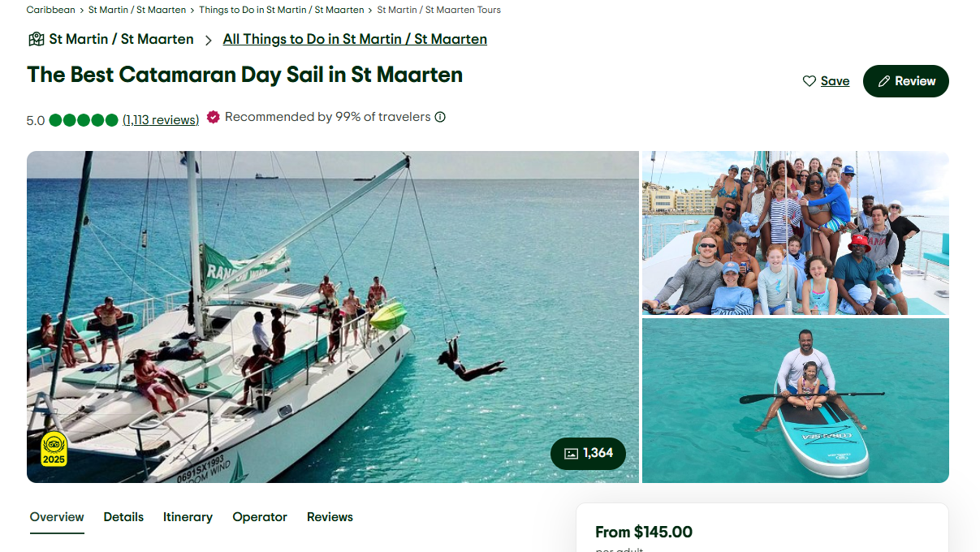Open the Itinerary tab
980x552 pixels.
pyautogui.click(x=188, y=517)
